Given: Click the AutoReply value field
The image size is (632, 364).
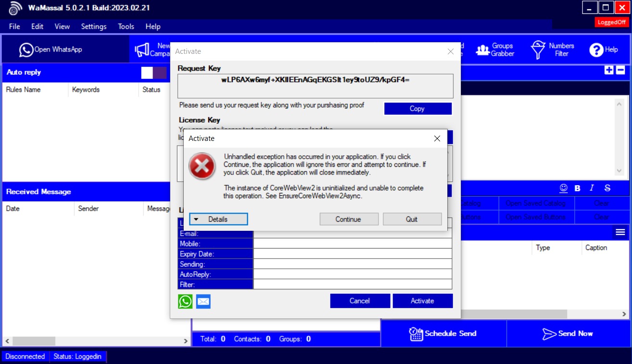Looking at the screenshot, I should pyautogui.click(x=353, y=274).
